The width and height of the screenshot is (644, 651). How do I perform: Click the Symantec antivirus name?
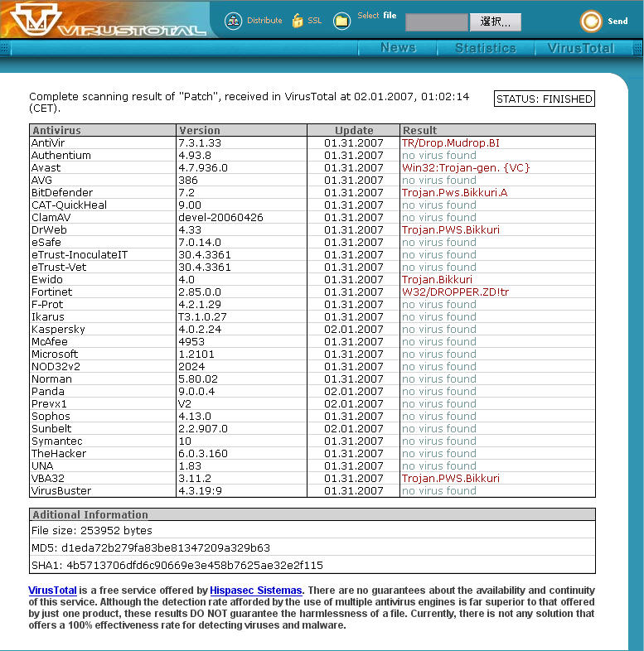[x=57, y=441]
